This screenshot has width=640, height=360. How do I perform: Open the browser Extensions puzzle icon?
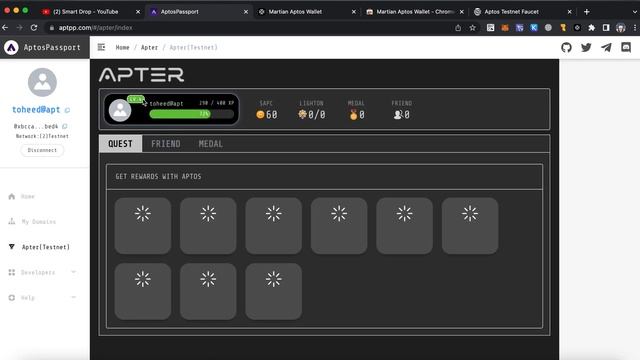coord(591,28)
